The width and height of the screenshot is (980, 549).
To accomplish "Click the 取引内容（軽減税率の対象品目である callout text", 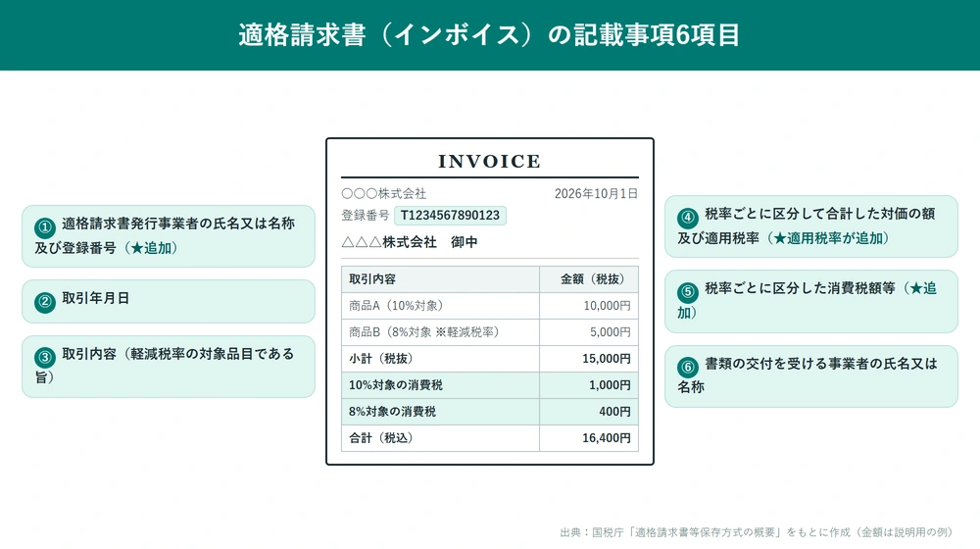I will [x=177, y=354].
